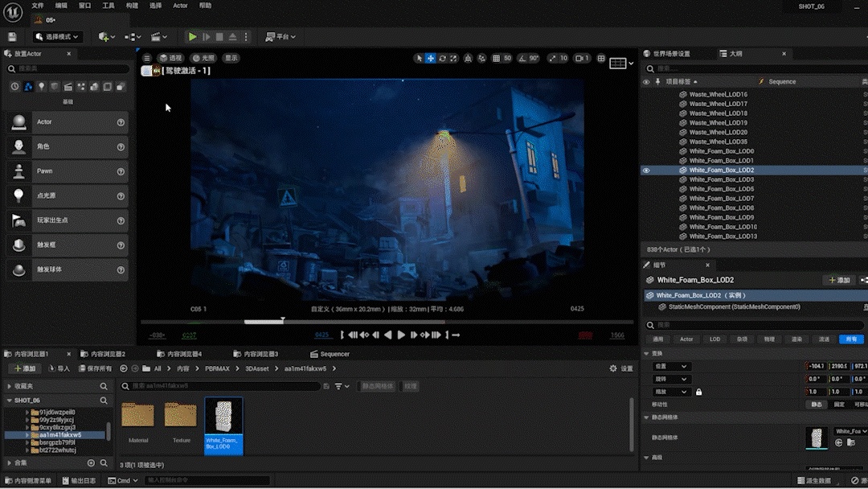Open the 文件 menu
This screenshot has width=868, height=489.
(x=38, y=6)
